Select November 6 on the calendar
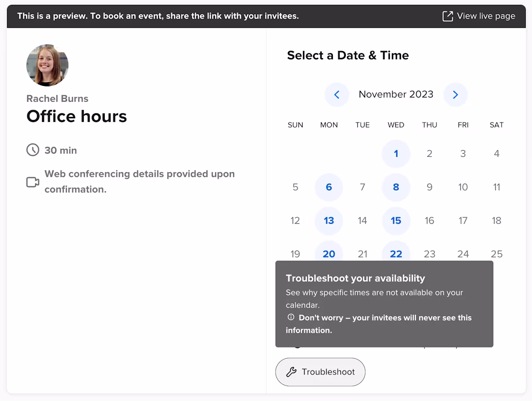Screen dimensions: 532x401 point(329,187)
